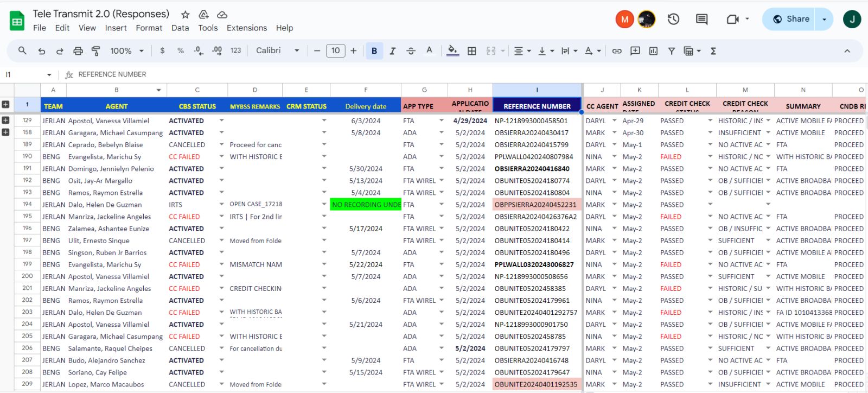Open the Format menu
The image size is (868, 393).
(149, 28)
